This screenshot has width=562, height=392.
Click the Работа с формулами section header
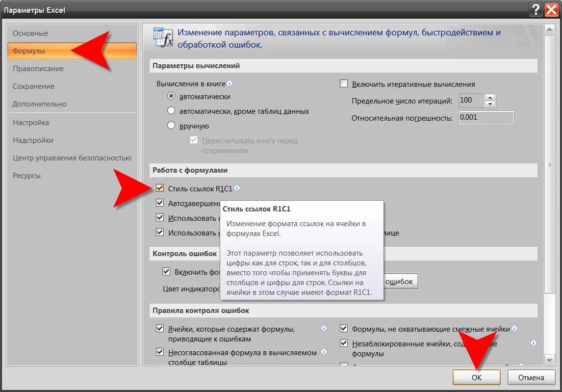[x=343, y=170]
